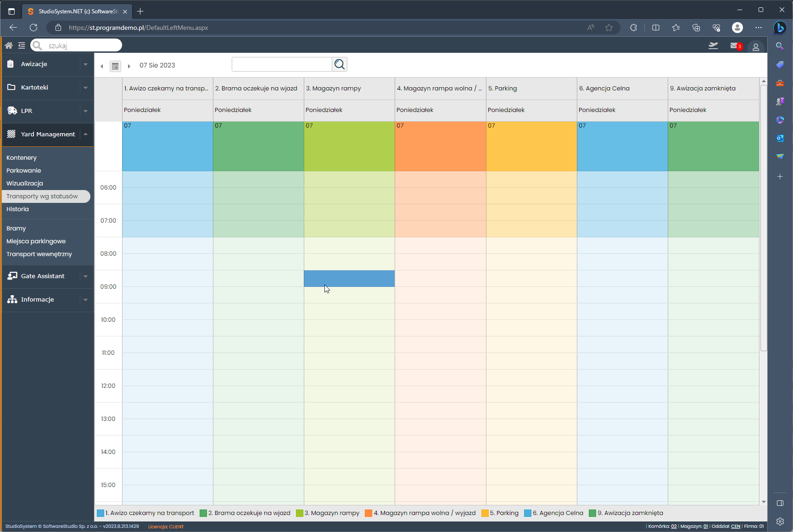Image resolution: width=793 pixels, height=532 pixels.
Task: Click the magnifier search button beside the filter field
Action: (340, 64)
